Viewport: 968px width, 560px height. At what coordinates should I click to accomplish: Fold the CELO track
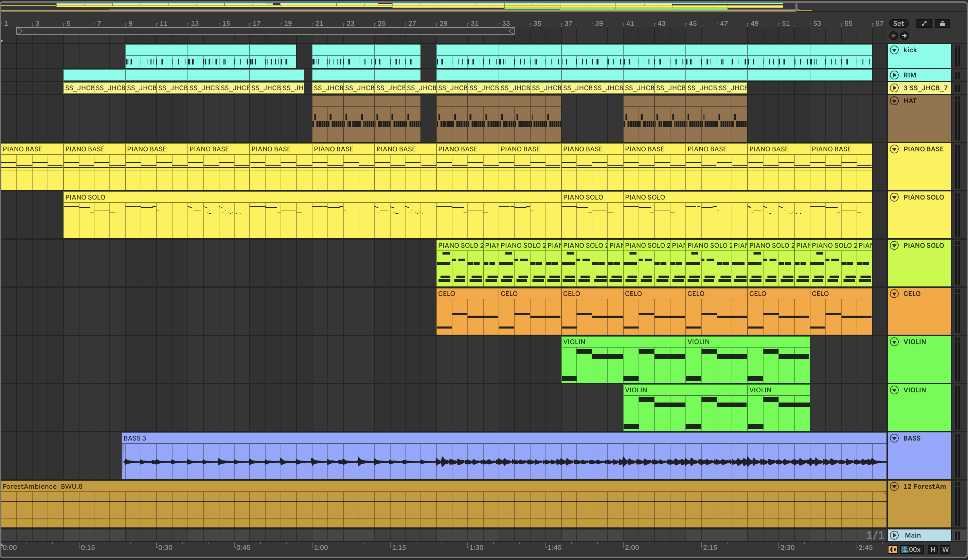894,294
